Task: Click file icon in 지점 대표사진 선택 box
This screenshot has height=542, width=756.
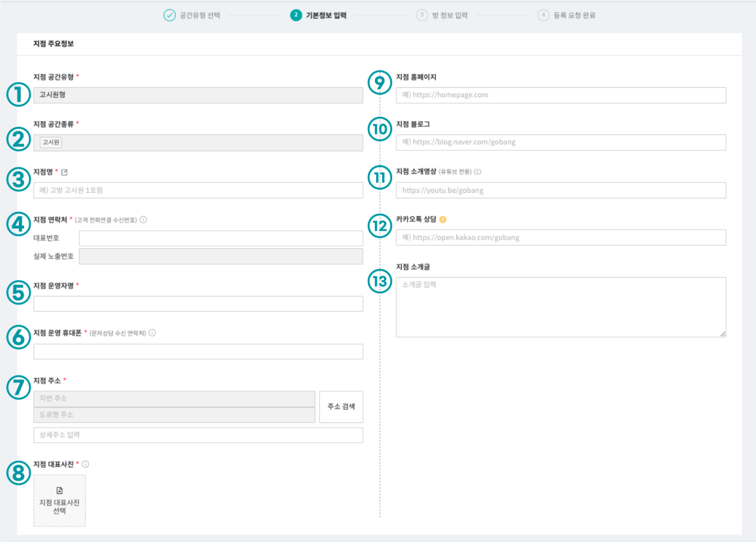Action: tap(59, 490)
